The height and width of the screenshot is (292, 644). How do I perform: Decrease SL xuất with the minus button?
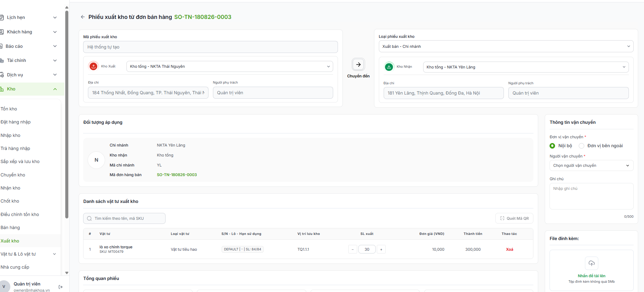[353, 249]
